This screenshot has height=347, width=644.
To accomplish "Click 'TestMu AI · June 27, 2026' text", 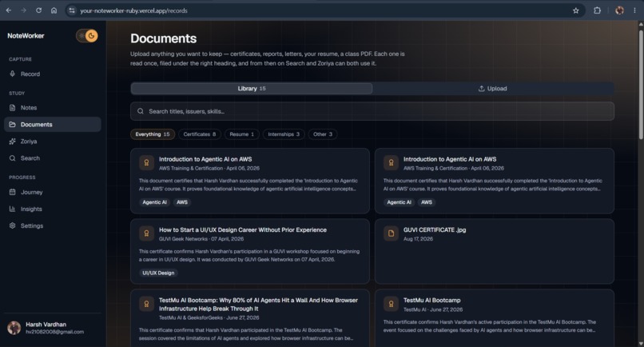I will [x=433, y=309].
